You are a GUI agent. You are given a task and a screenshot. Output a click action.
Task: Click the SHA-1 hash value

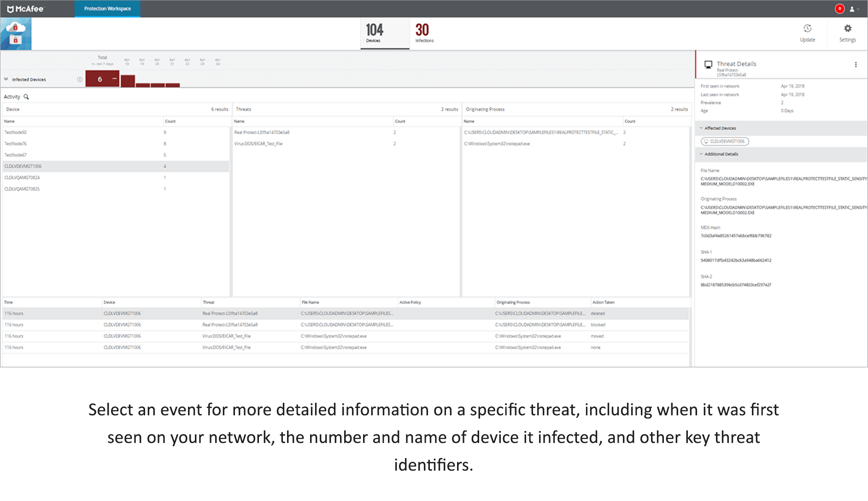(x=736, y=260)
